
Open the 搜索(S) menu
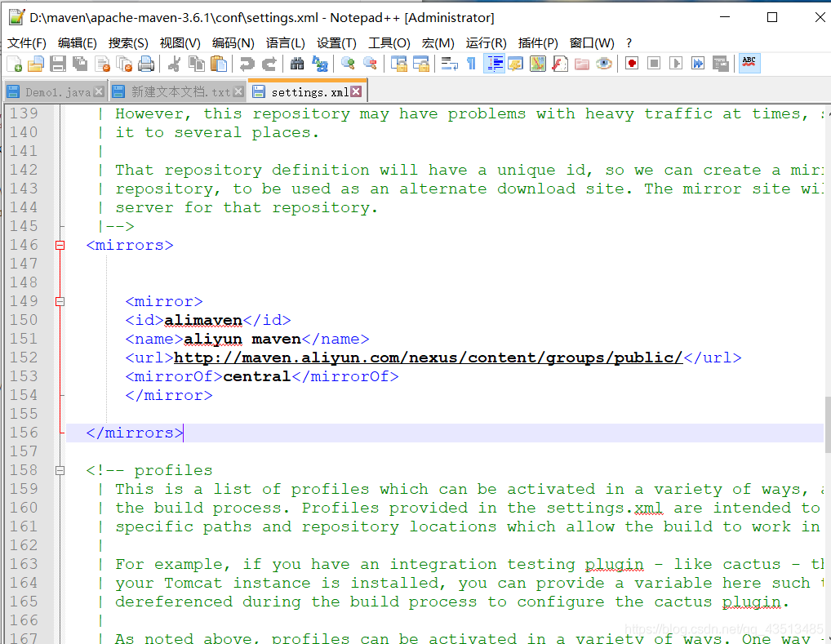128,43
